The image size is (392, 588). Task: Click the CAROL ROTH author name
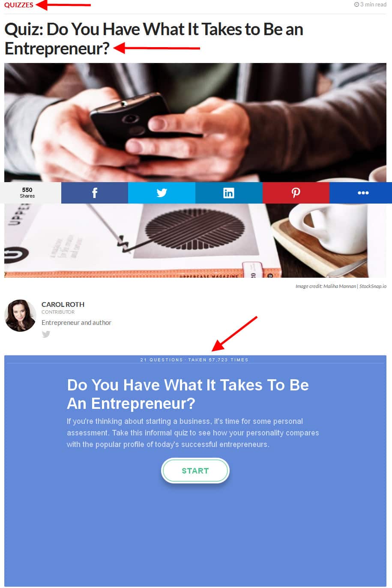pos(63,304)
